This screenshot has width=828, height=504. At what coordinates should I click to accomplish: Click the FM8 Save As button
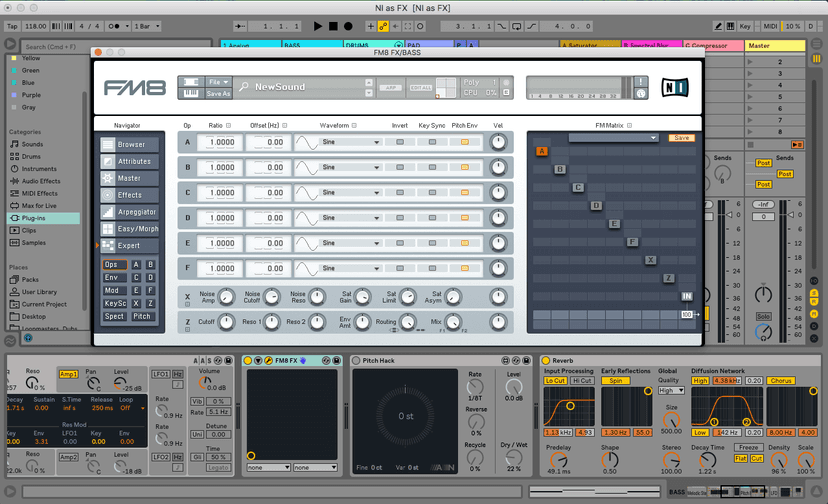pos(218,94)
